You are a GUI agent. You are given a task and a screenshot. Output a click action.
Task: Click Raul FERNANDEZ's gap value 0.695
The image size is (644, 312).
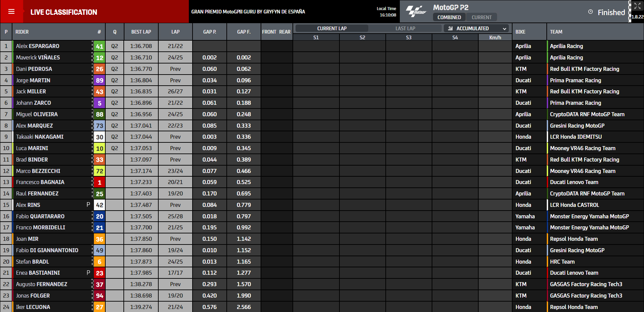[244, 193]
